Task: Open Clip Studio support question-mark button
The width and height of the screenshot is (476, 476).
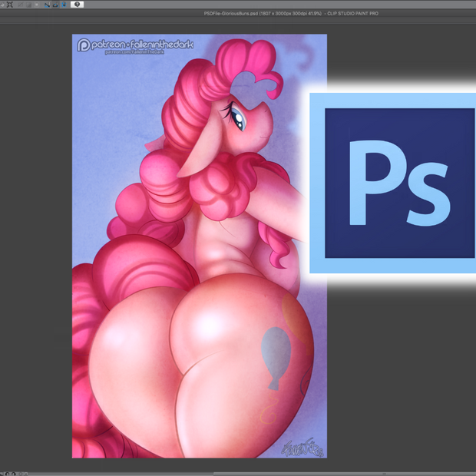Action: [x=77, y=5]
